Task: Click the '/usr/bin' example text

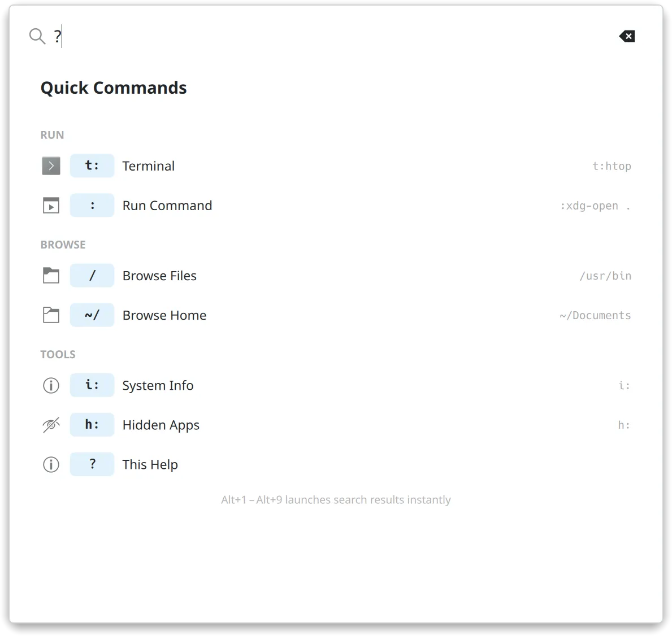Action: click(x=605, y=276)
